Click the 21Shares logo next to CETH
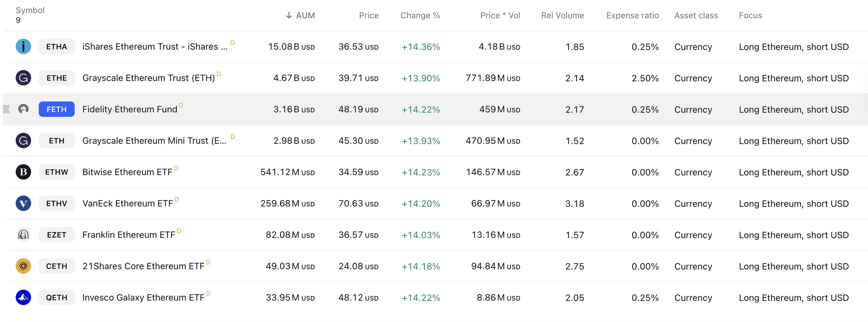 point(23,266)
